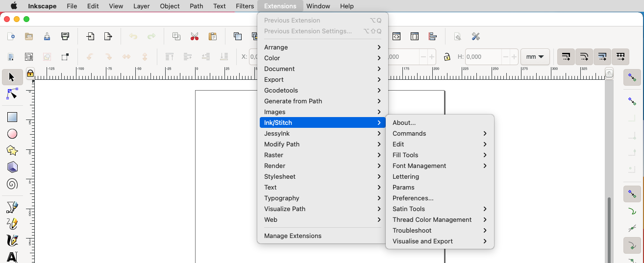This screenshot has width=644, height=263.
Task: Toggle scale stroke width button
Action: [566, 57]
